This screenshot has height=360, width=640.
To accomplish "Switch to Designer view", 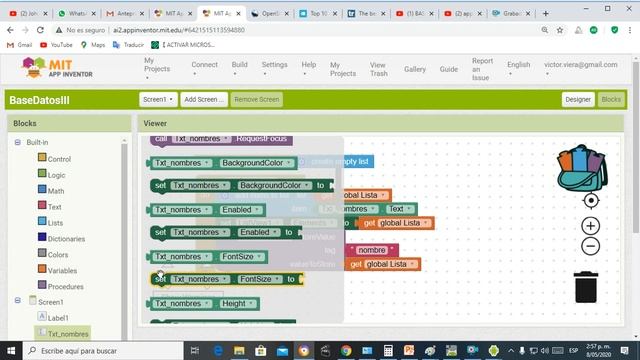I will (x=578, y=99).
